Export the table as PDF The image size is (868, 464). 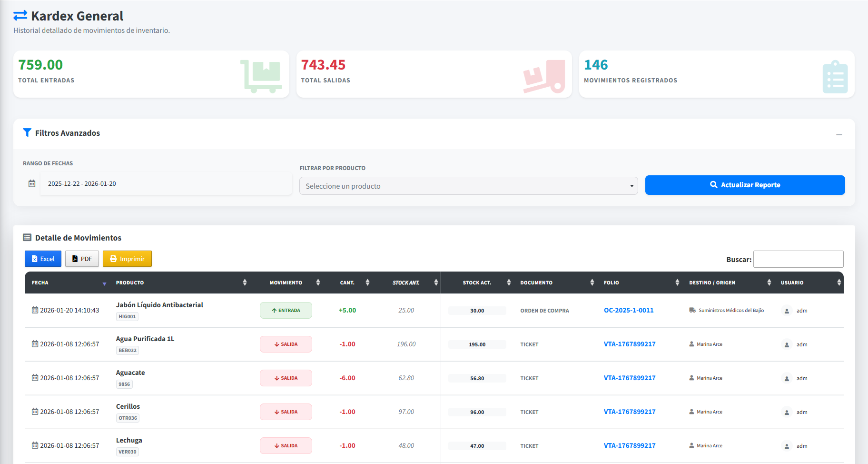click(82, 259)
